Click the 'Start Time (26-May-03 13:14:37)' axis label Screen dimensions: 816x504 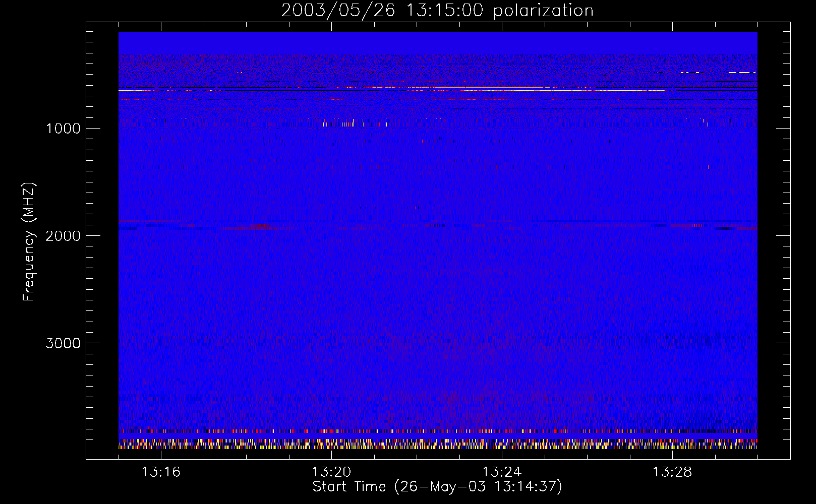437,487
